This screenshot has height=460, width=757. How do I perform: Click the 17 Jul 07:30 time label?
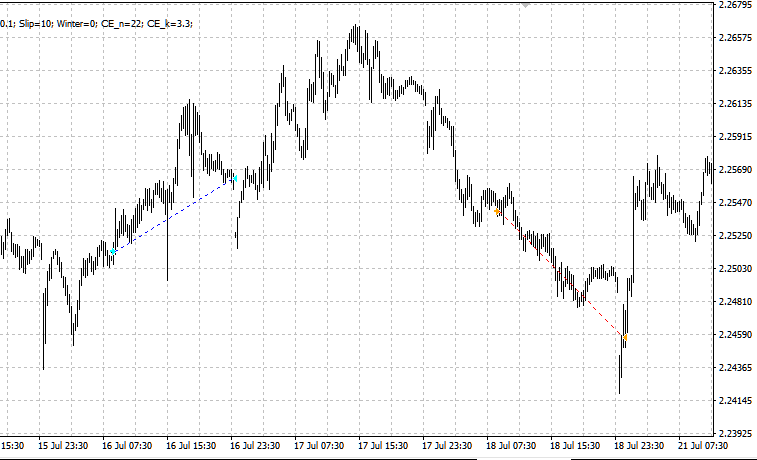(319, 446)
